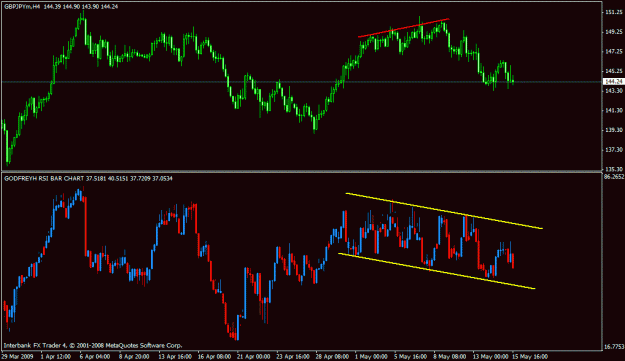
Task: Click the 29 Mar 2009 date label
Action: (18, 356)
